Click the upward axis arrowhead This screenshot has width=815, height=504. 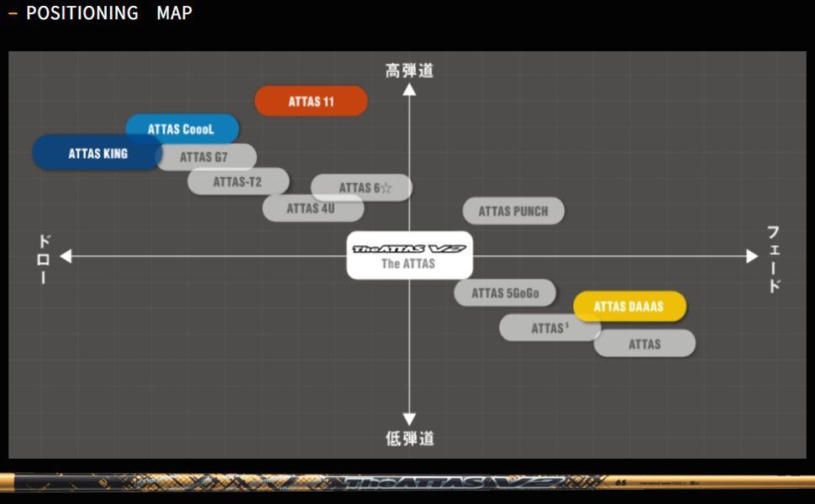point(409,90)
